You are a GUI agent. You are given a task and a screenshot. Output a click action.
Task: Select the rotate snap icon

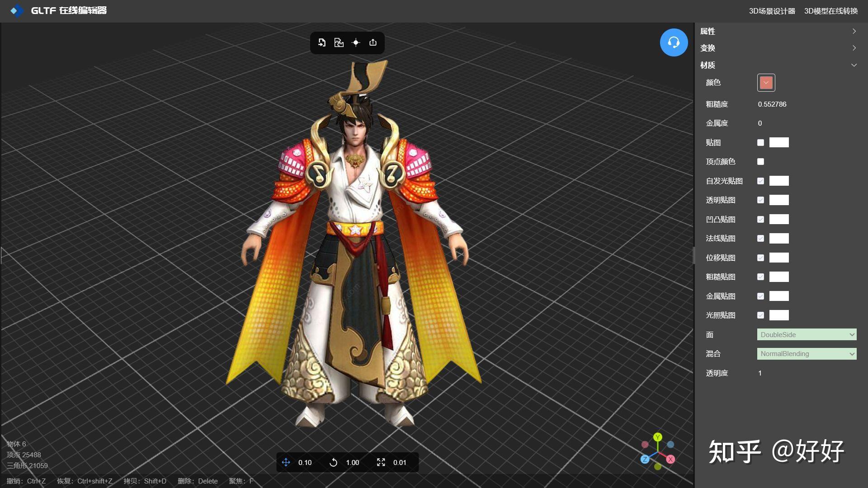[x=333, y=462]
